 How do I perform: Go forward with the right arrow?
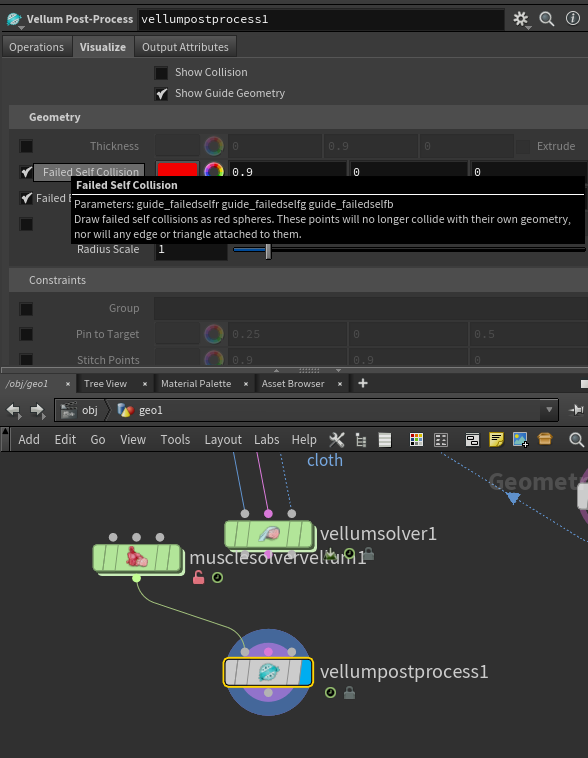click(37, 410)
